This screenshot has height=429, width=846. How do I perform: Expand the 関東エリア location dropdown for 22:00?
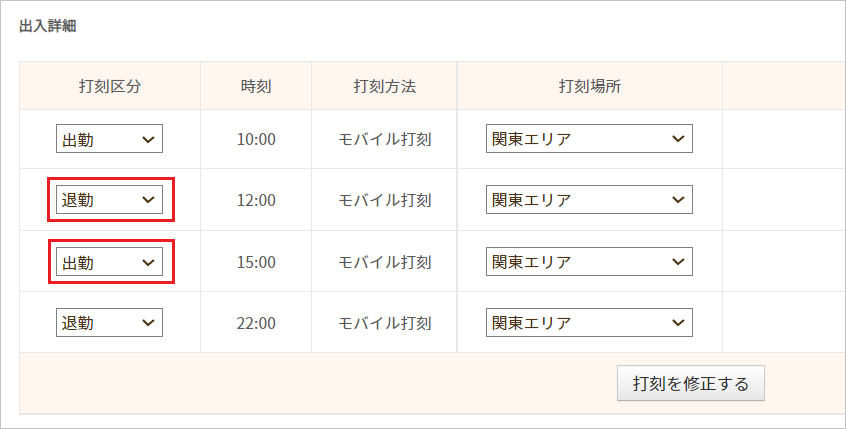point(588,323)
